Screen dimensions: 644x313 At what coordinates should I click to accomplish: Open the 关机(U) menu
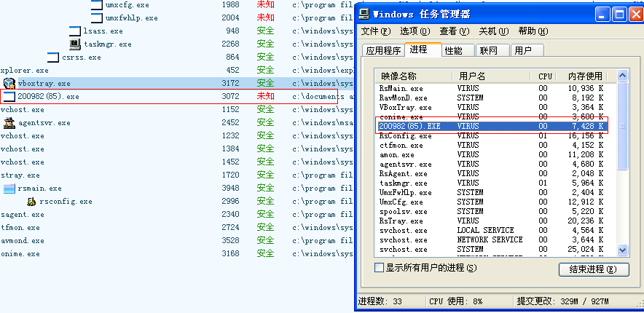(494, 31)
